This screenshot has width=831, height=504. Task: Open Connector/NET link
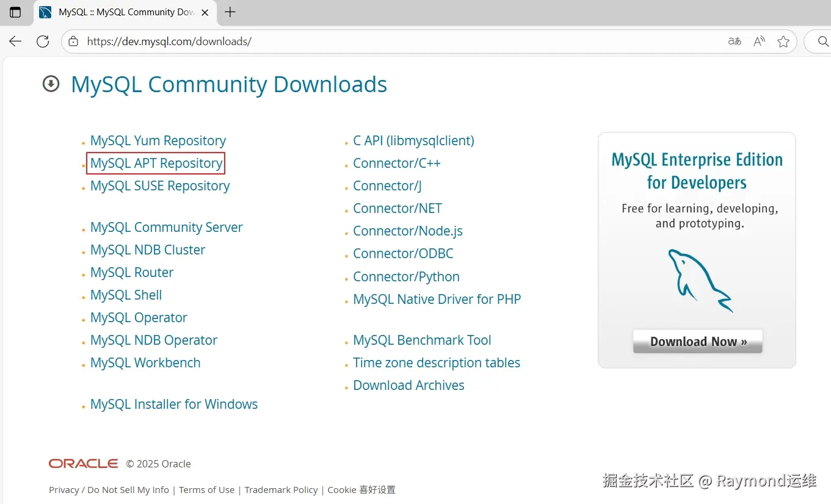pos(397,208)
